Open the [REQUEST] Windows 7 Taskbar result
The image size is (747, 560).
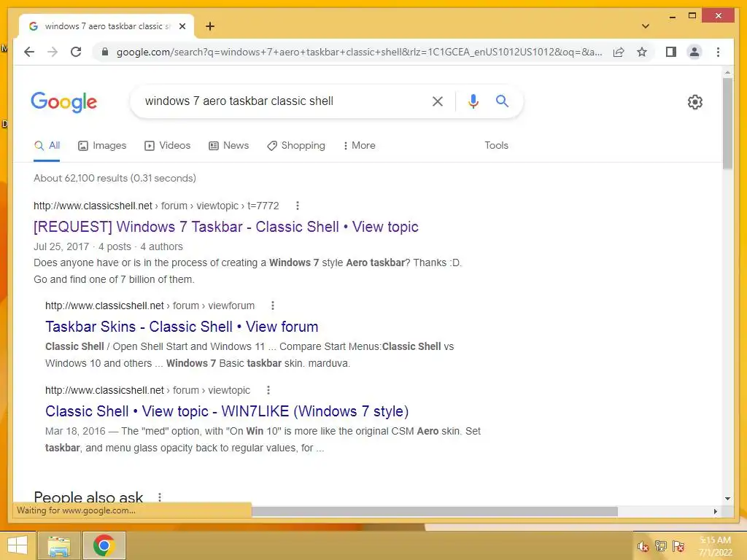[x=226, y=227]
